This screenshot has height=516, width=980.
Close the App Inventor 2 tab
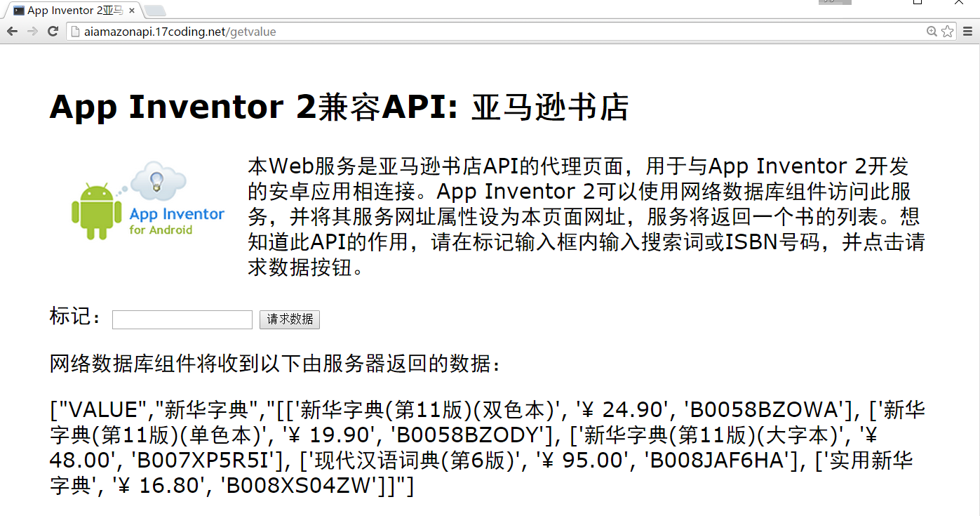[x=132, y=11]
